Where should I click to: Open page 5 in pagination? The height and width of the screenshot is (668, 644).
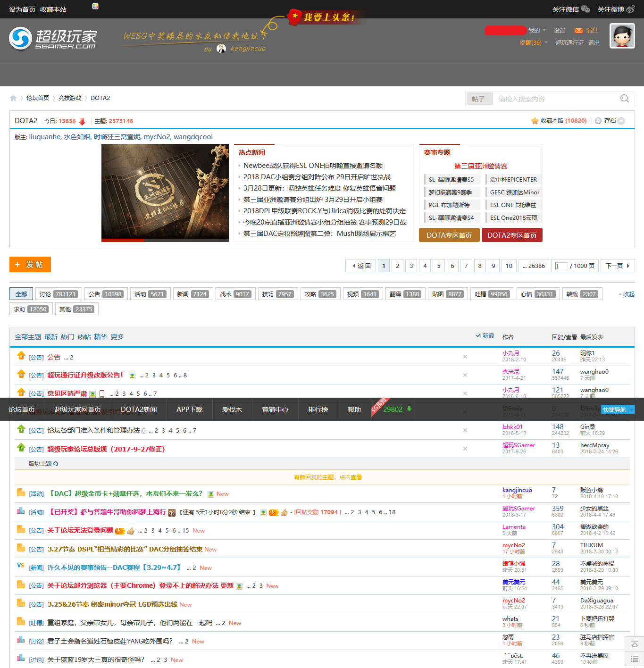pyautogui.click(x=439, y=266)
